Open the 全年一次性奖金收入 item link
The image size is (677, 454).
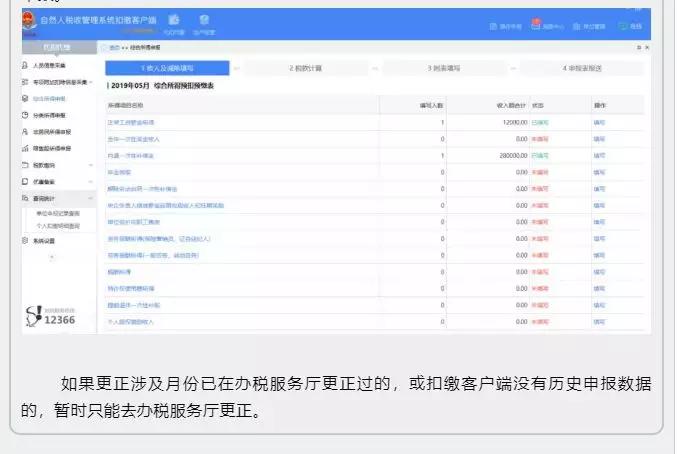point(133,139)
